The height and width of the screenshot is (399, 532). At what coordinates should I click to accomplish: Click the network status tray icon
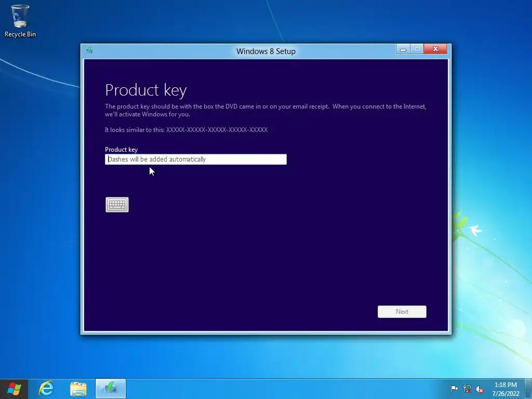coord(467,389)
